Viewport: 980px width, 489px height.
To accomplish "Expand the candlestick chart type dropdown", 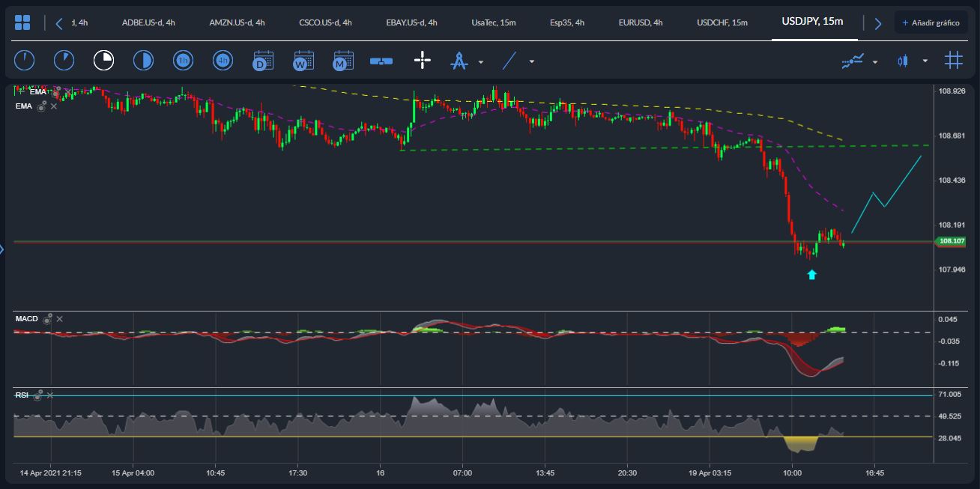I will point(925,60).
